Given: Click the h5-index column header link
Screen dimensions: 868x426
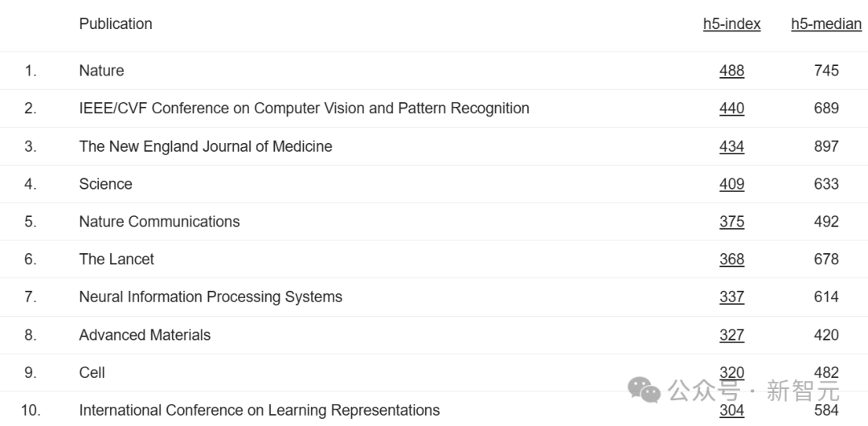Looking at the screenshot, I should [x=732, y=24].
